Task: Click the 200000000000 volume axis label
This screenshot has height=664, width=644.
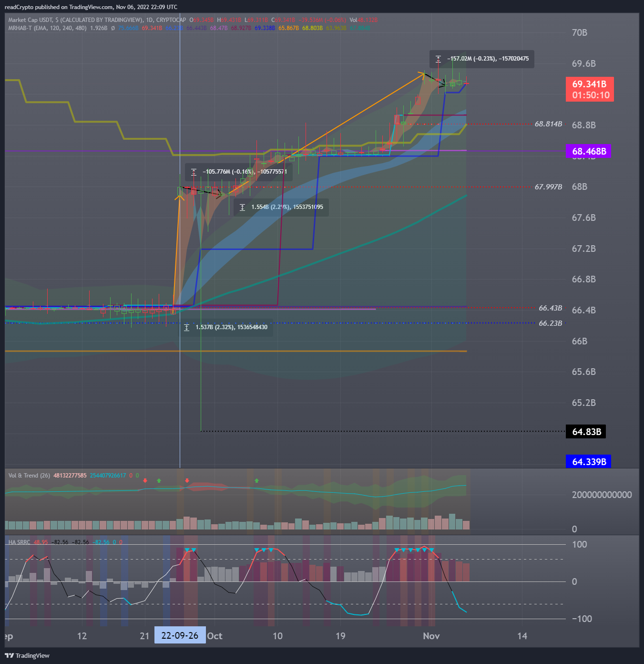Action: click(x=602, y=495)
